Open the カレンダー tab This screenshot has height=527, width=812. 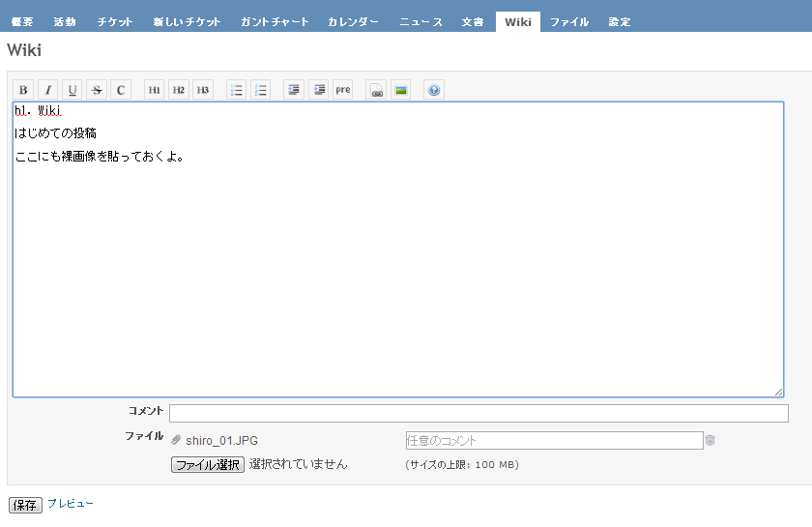(353, 22)
